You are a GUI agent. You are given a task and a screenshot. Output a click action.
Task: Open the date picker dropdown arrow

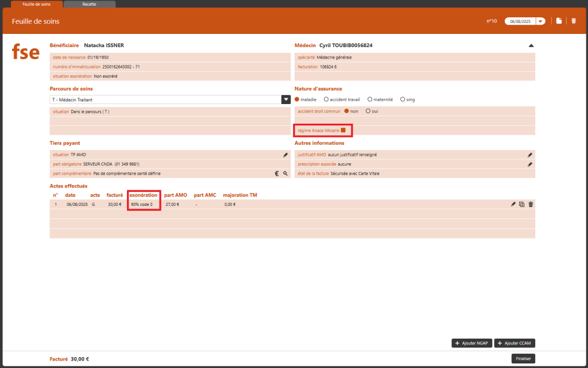pyautogui.click(x=540, y=21)
